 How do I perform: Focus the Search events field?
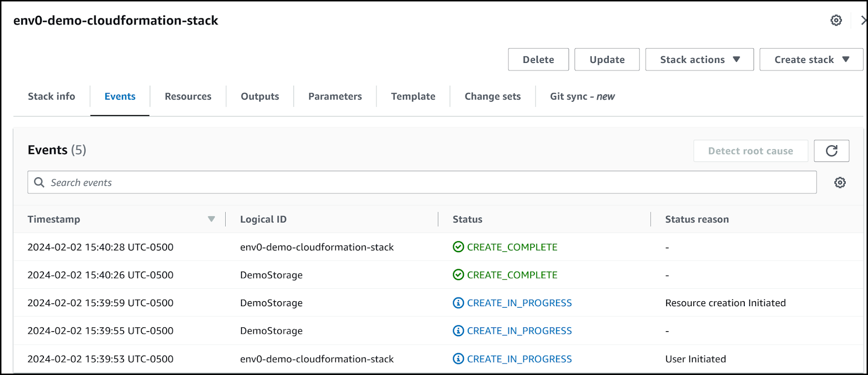point(422,183)
